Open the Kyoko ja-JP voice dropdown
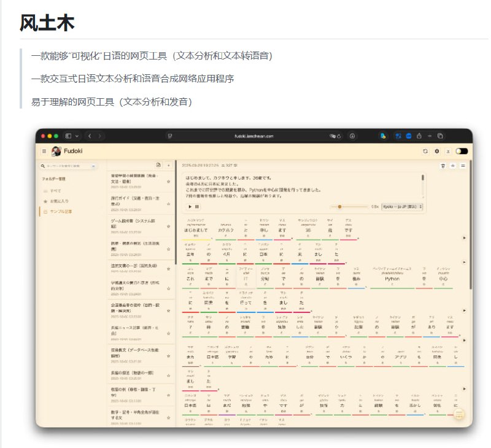Viewport: 491px width, 448px height. pyautogui.click(x=401, y=207)
